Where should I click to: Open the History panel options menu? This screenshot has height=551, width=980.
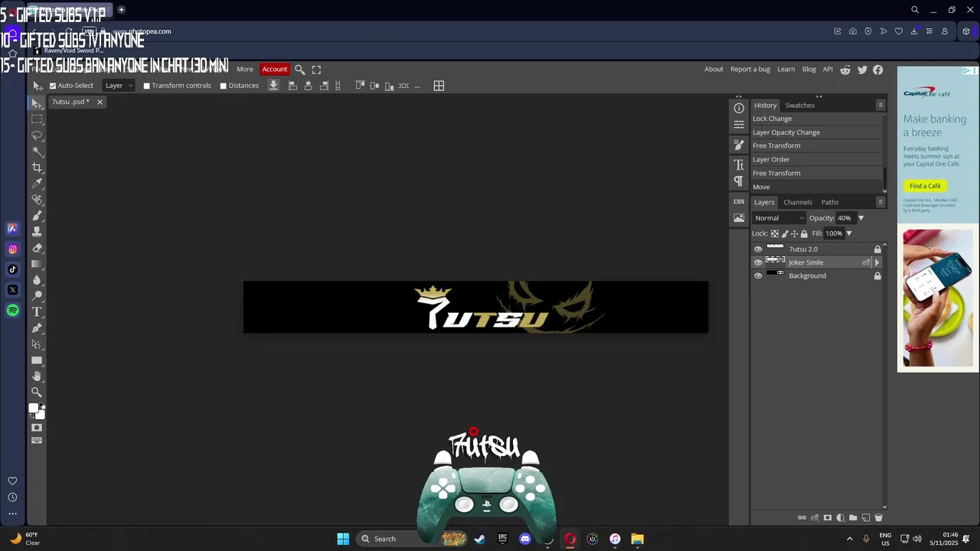880,105
